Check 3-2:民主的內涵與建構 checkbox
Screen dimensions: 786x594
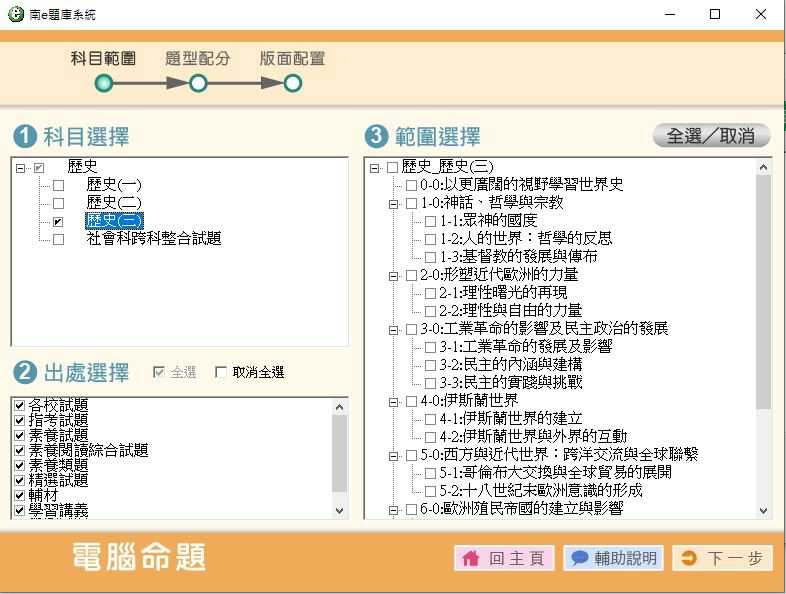430,365
